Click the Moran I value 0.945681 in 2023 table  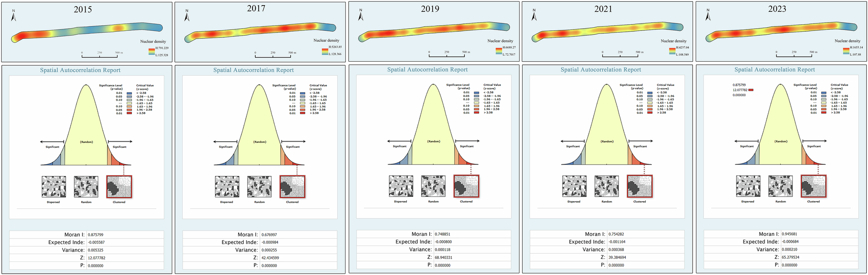click(791, 234)
